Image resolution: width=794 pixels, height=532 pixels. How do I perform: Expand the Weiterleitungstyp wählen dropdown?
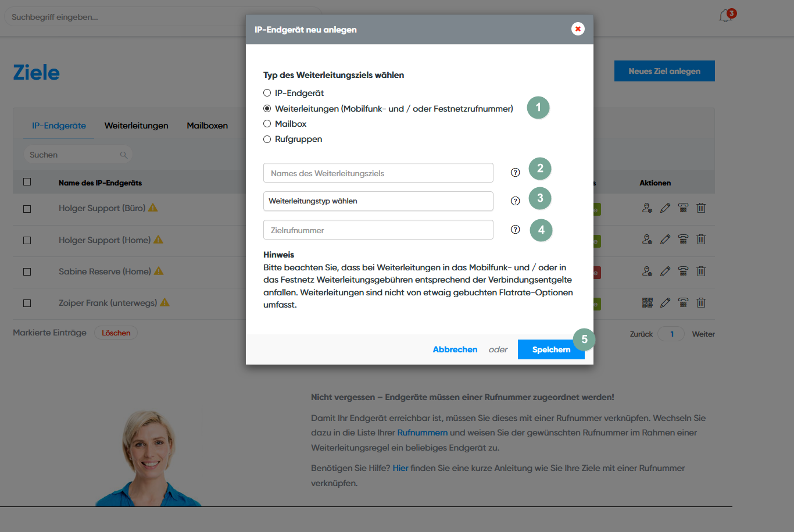[378, 201]
